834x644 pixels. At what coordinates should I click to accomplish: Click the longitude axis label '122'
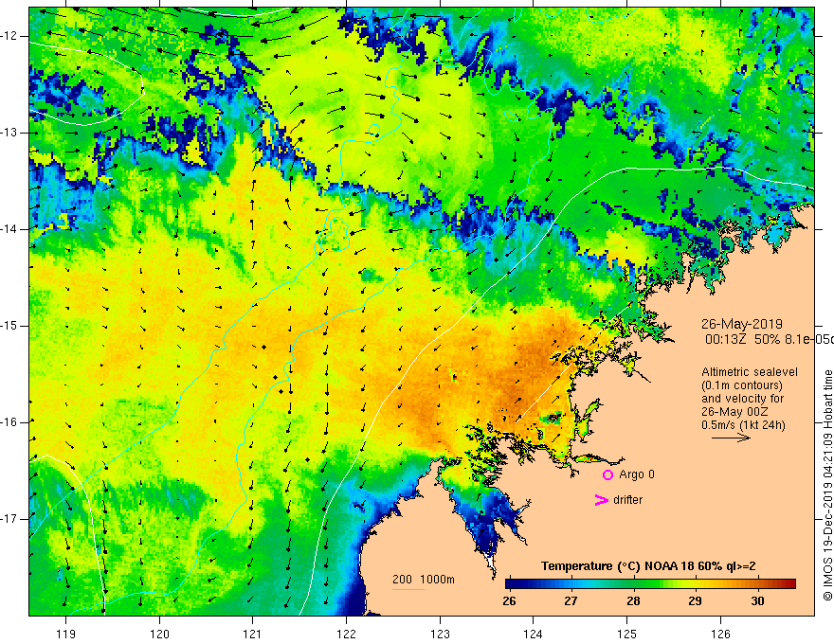tap(346, 634)
